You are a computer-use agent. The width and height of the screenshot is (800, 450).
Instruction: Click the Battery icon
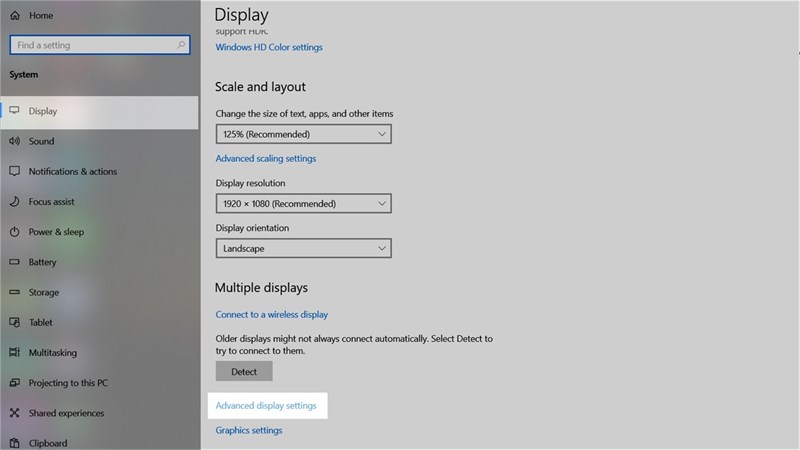pyautogui.click(x=15, y=262)
